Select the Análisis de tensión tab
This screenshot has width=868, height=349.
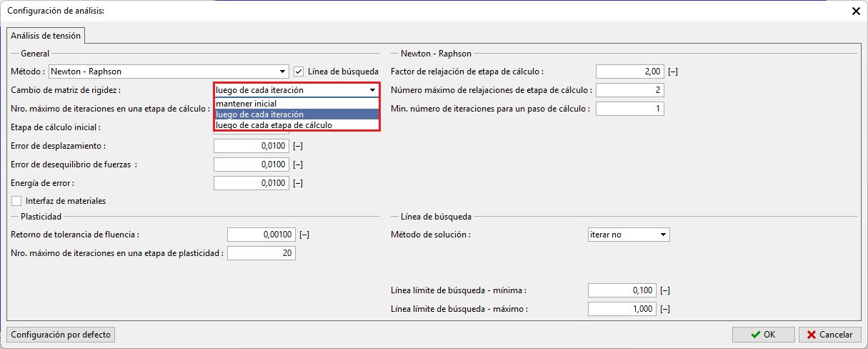[x=46, y=35]
